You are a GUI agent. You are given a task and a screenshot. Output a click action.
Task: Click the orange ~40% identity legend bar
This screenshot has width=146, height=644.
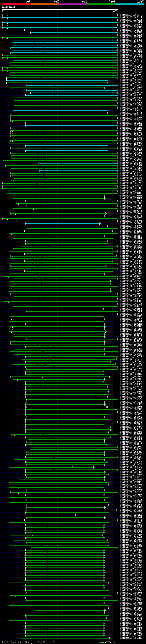(x=45, y=4)
